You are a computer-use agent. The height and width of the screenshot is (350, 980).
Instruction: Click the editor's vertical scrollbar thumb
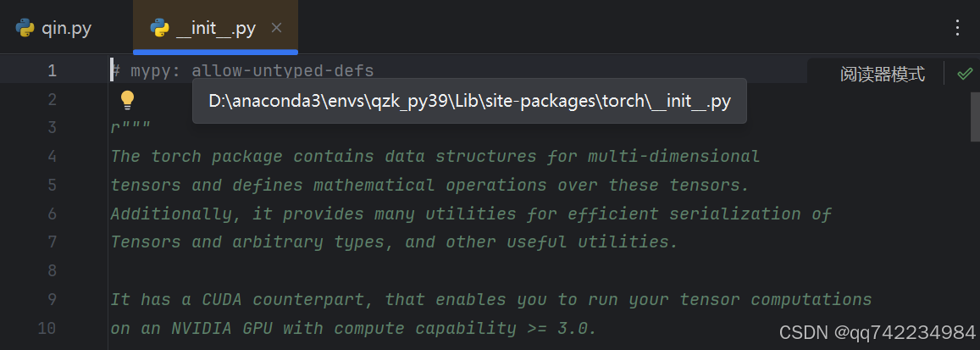coord(975,114)
